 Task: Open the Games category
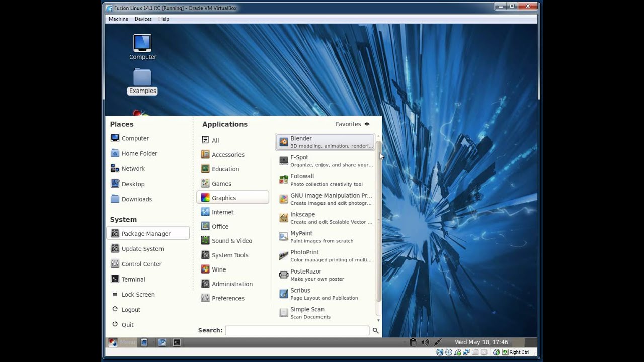point(232,184)
